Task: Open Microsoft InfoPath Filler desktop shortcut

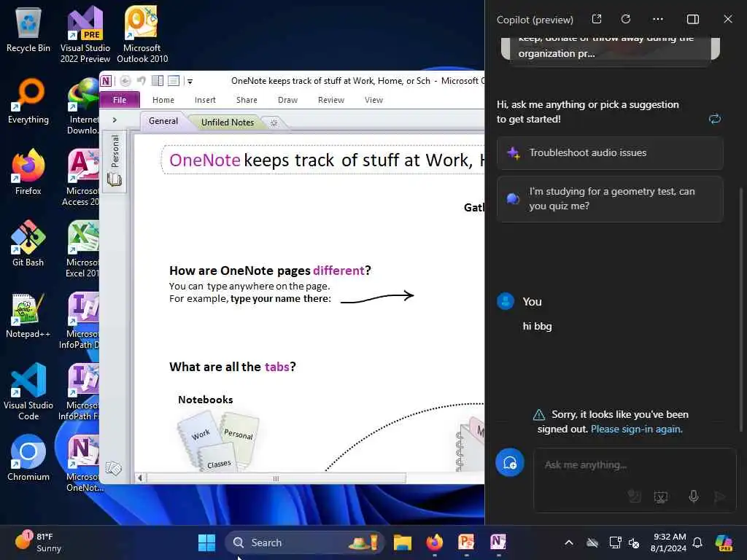Action: click(79, 392)
